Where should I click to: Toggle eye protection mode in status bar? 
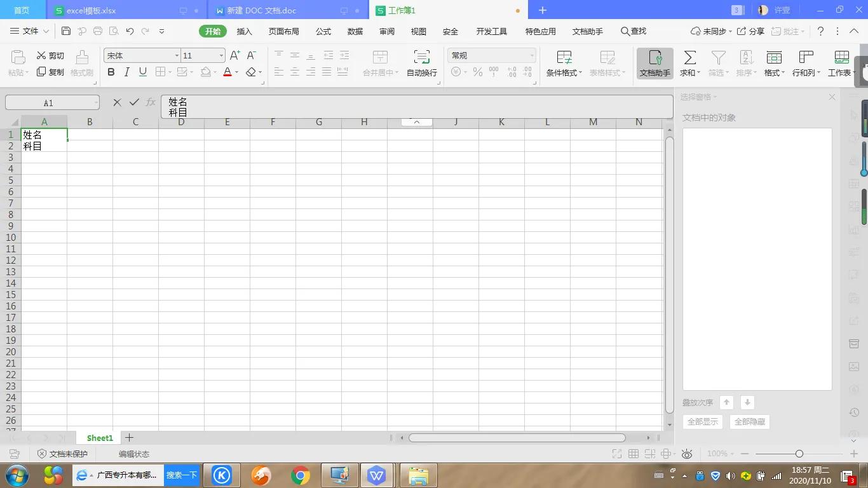click(687, 454)
